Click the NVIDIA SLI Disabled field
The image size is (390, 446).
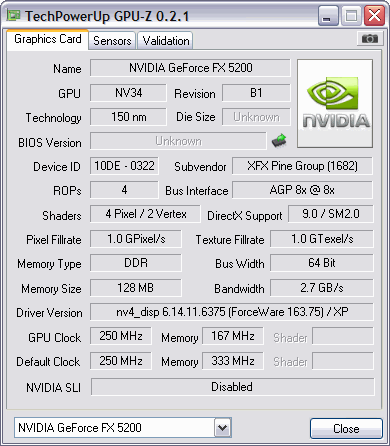pyautogui.click(x=232, y=387)
